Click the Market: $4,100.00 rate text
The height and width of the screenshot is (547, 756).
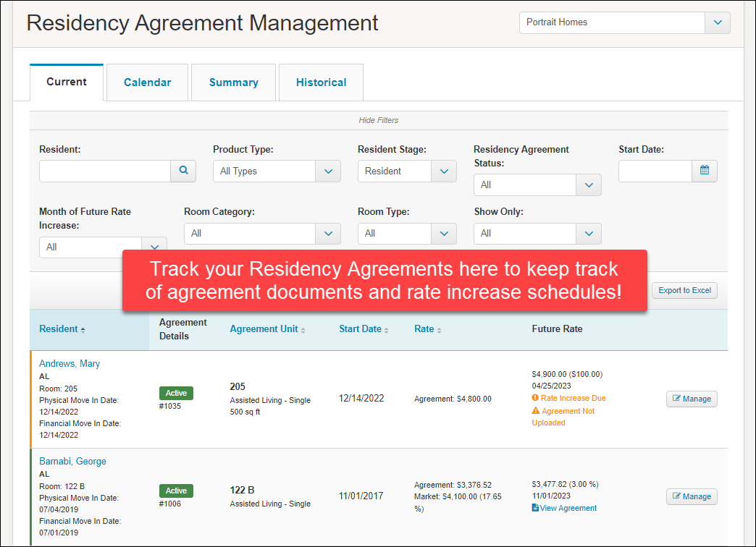(x=458, y=503)
